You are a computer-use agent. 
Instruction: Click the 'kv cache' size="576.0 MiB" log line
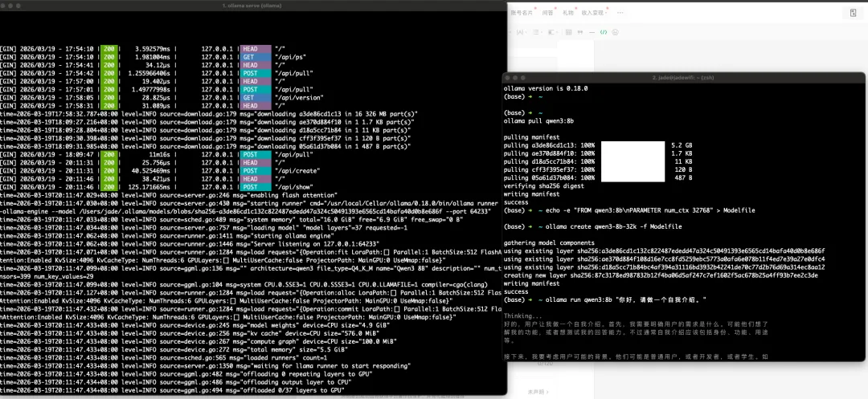(190, 333)
